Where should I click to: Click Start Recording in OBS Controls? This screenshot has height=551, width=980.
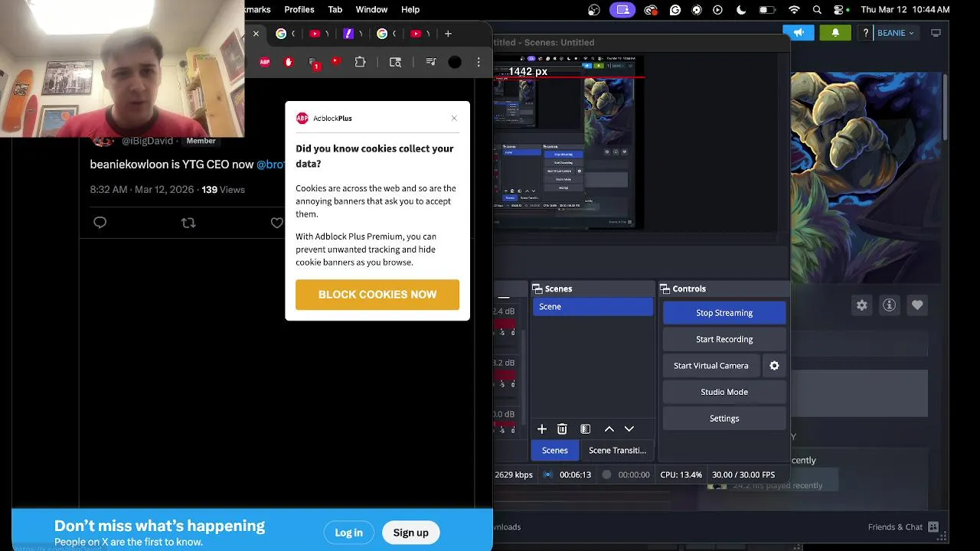pos(724,339)
